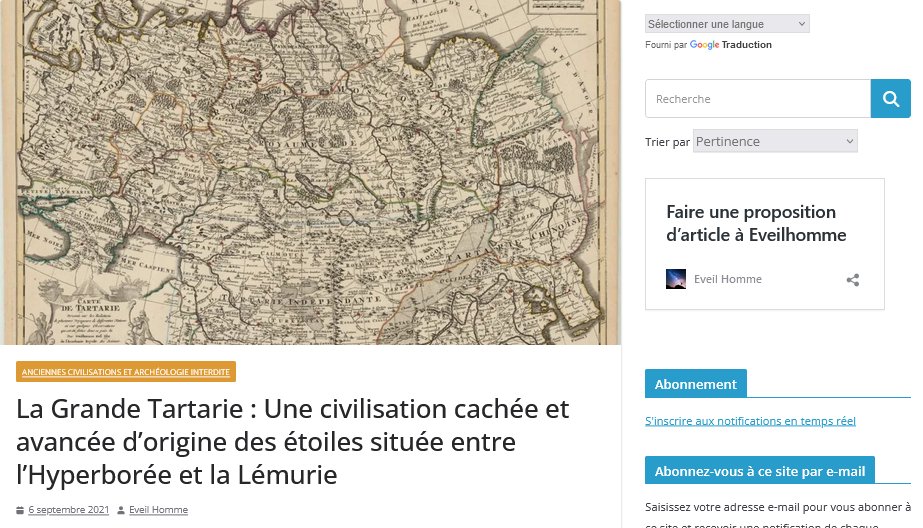Screen dimensions: 923x528
Task: Focus the Recherche search input field
Action: coord(758,99)
